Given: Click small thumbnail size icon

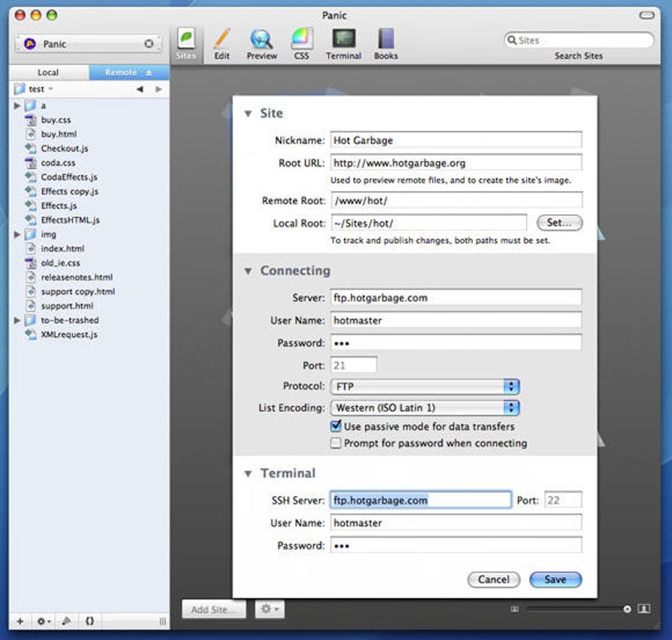Looking at the screenshot, I should point(515,609).
